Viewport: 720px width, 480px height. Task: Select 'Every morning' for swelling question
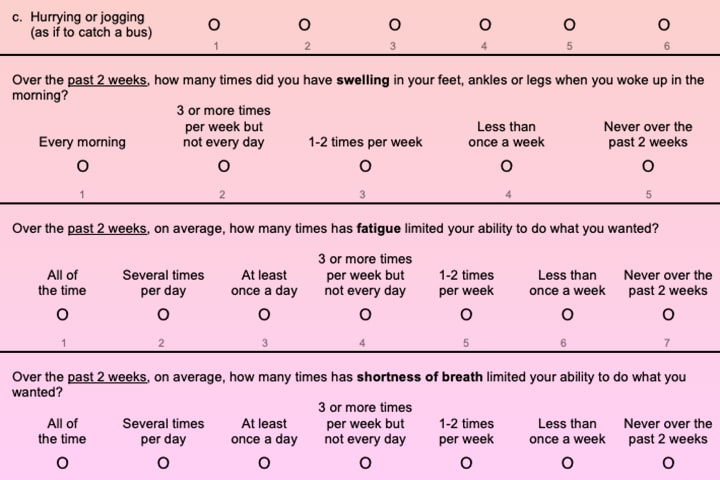pyautogui.click(x=82, y=166)
